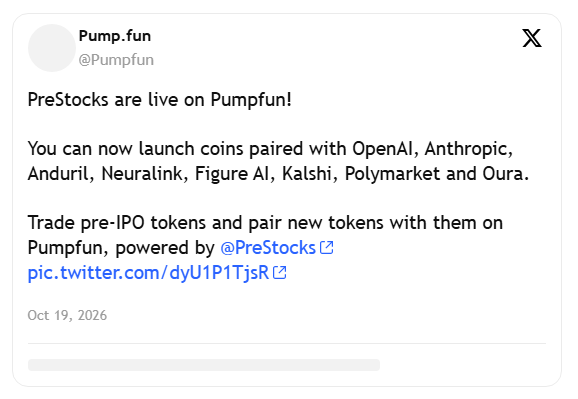Click the sentence starting 'Trade pre-IPO tokens'

pyautogui.click(x=265, y=235)
